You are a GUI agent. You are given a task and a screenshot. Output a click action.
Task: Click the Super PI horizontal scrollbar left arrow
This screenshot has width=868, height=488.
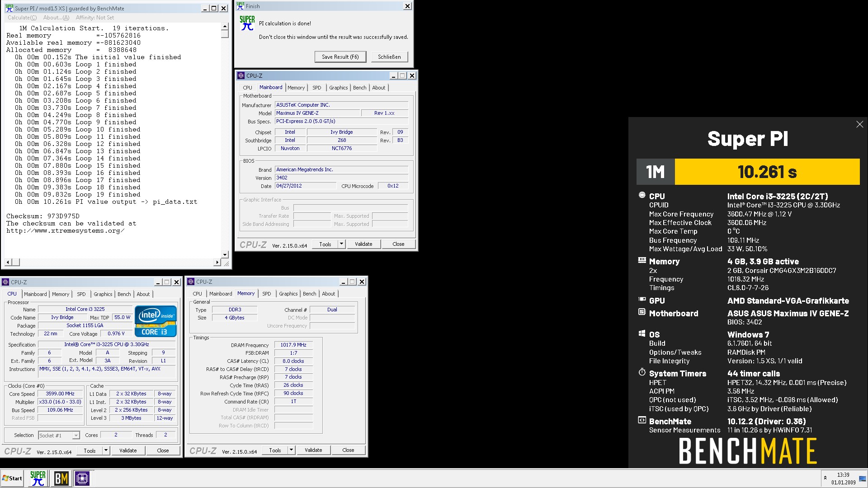[x=8, y=263]
